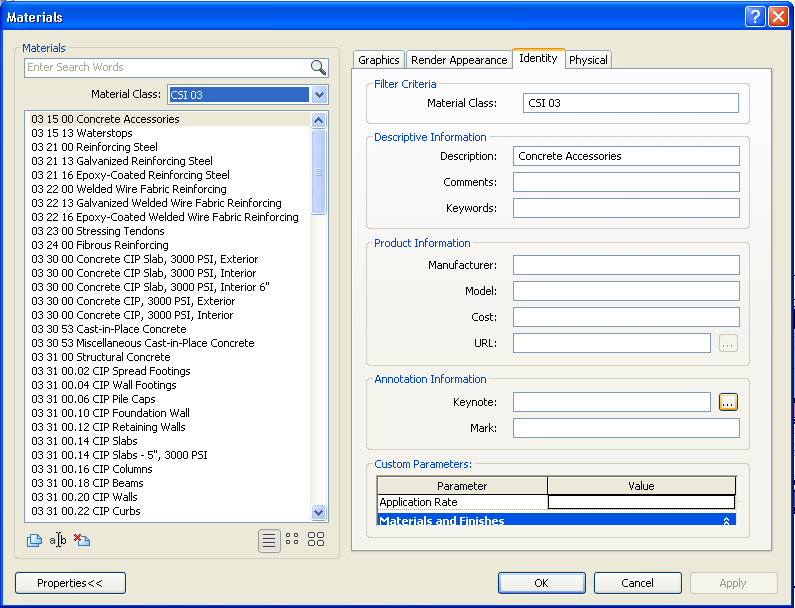Click the Delete material icon
The width and height of the screenshot is (795, 608).
click(x=82, y=540)
